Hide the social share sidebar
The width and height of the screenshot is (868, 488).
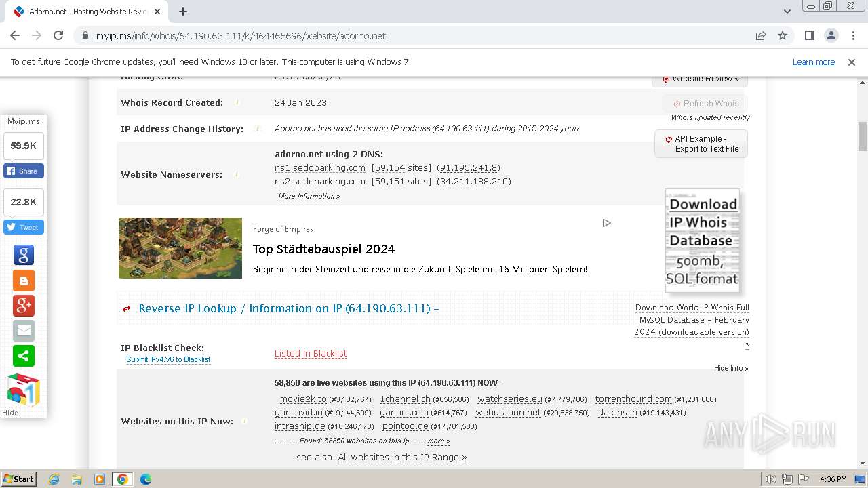pos(10,413)
